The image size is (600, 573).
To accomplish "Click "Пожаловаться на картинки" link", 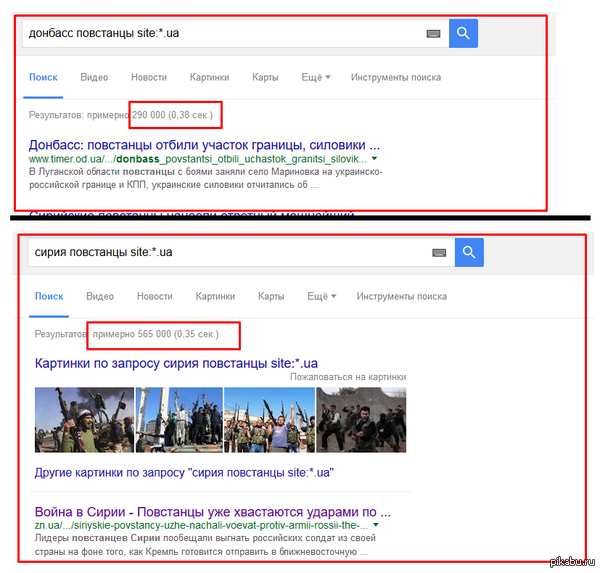I will point(348,378).
